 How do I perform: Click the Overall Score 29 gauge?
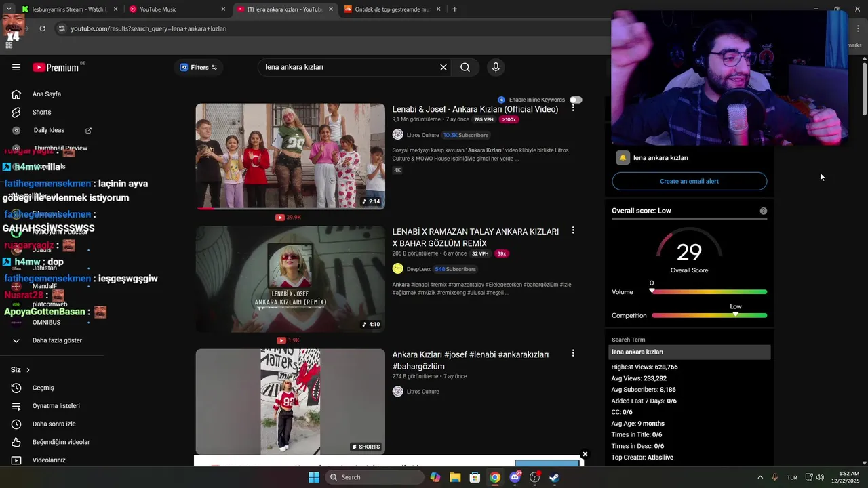pos(689,252)
